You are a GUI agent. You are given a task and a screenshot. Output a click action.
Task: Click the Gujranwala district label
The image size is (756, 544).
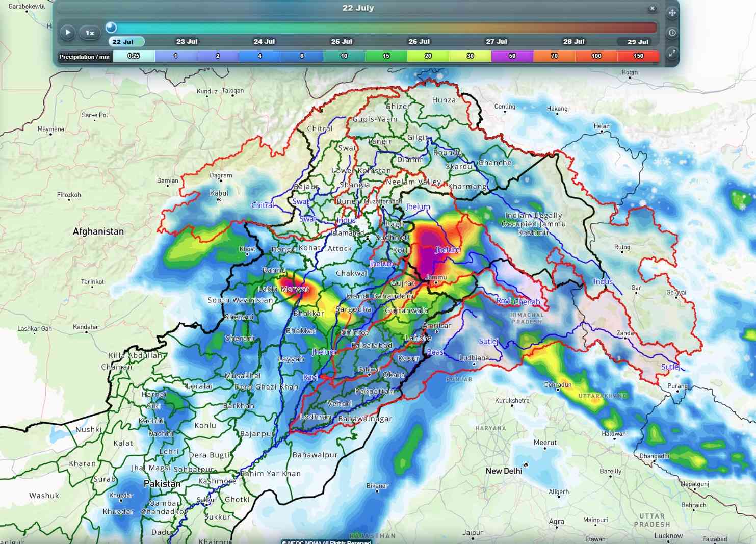coord(406,310)
